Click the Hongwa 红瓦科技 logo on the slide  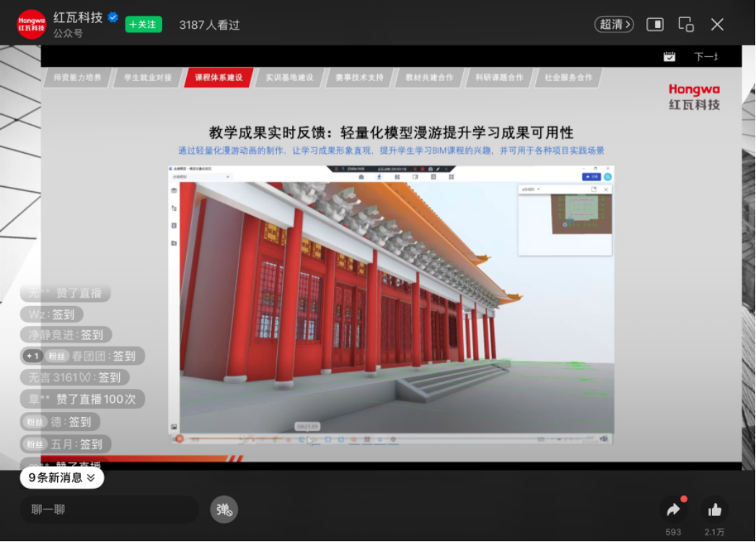coord(693,97)
